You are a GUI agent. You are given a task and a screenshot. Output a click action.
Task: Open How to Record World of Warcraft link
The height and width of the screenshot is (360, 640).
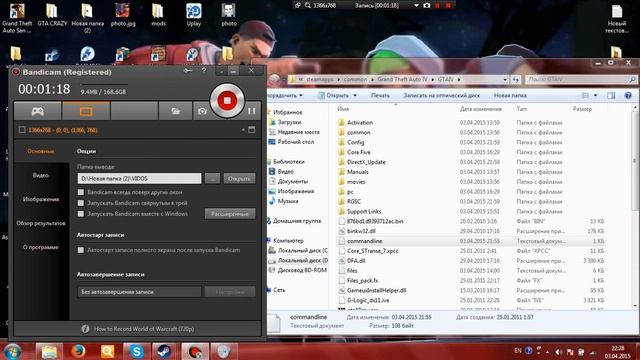[x=144, y=329]
